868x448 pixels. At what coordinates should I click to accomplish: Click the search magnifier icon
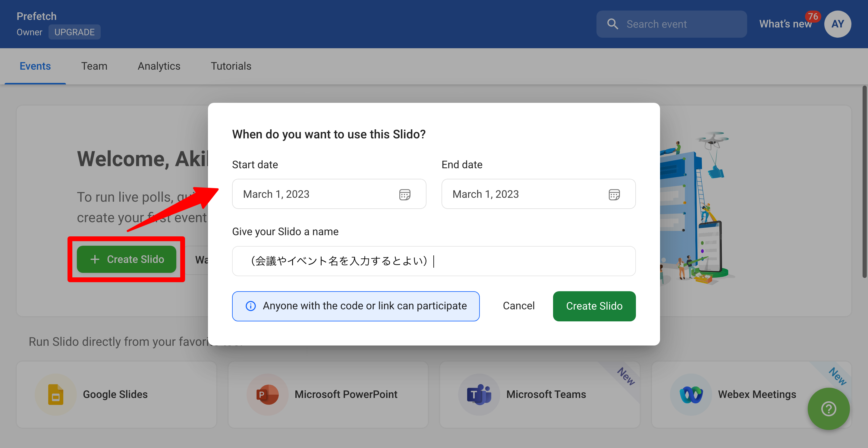point(613,24)
